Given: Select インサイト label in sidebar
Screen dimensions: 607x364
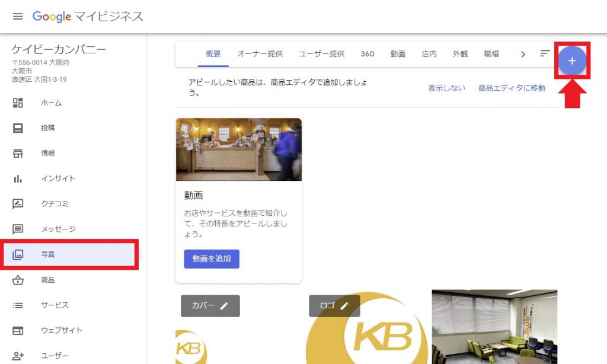Looking at the screenshot, I should (x=58, y=178).
